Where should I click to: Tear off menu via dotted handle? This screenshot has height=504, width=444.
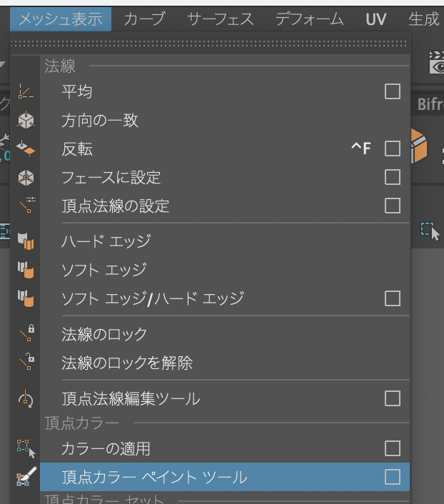[x=210, y=43]
